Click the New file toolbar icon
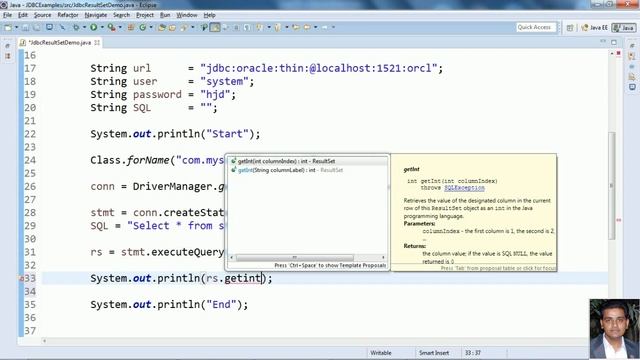 pyautogui.click(x=8, y=27)
